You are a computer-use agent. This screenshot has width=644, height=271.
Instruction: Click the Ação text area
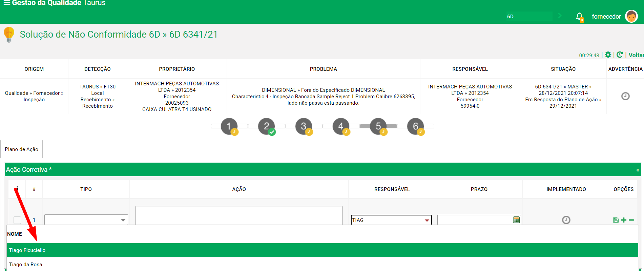(x=239, y=215)
